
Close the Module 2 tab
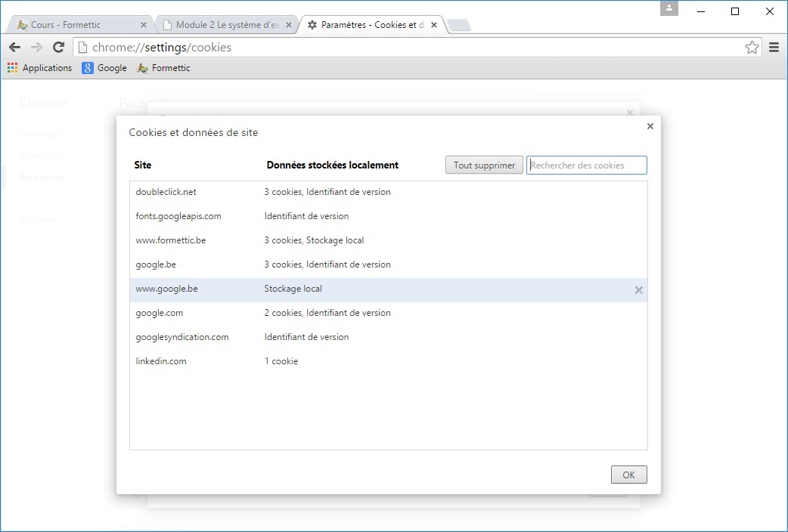pyautogui.click(x=288, y=25)
